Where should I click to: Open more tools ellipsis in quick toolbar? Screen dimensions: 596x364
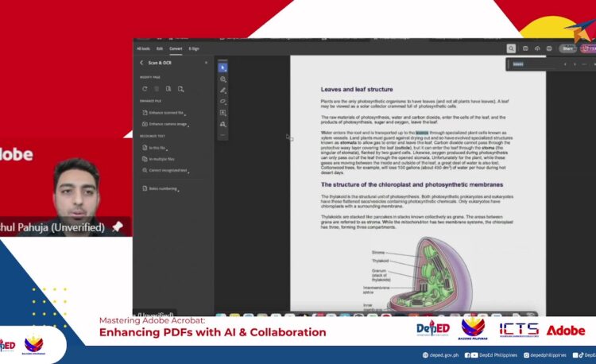[223, 135]
